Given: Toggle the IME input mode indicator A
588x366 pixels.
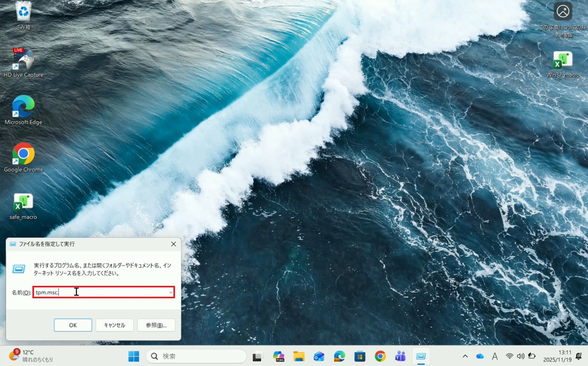Looking at the screenshot, I should click(495, 356).
